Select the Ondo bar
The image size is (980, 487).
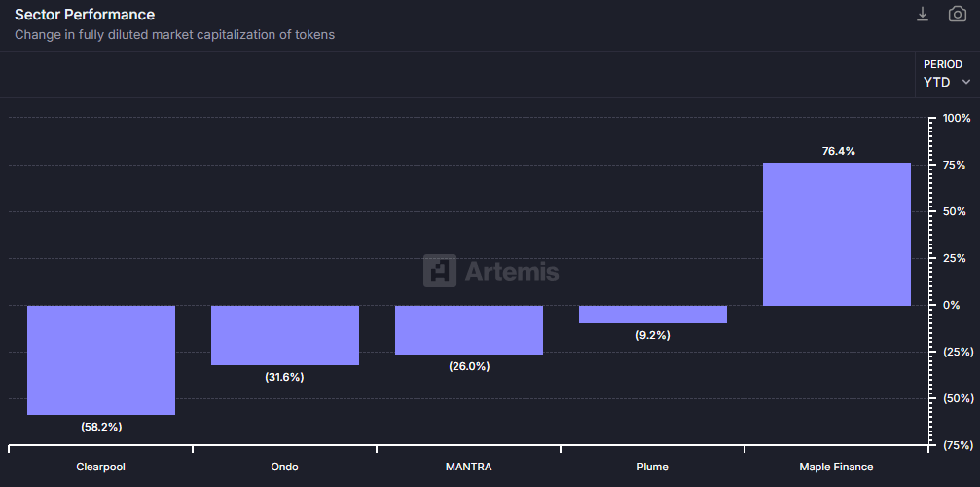coord(285,335)
